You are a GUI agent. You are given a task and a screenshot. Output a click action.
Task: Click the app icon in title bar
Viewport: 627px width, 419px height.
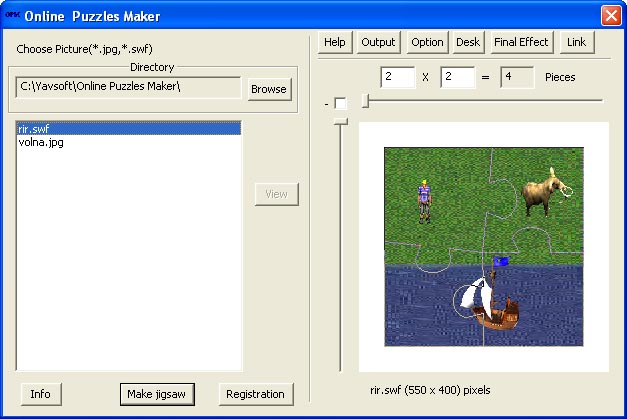[12, 15]
